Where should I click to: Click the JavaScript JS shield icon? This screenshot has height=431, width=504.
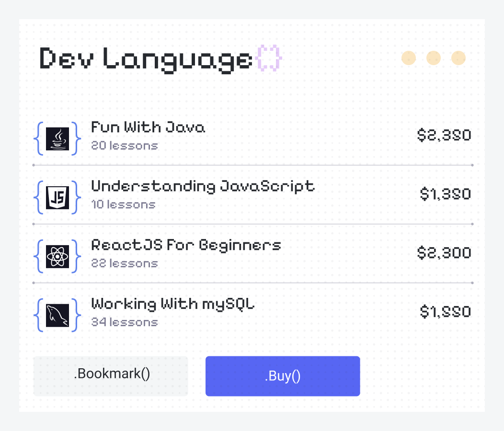pos(57,198)
